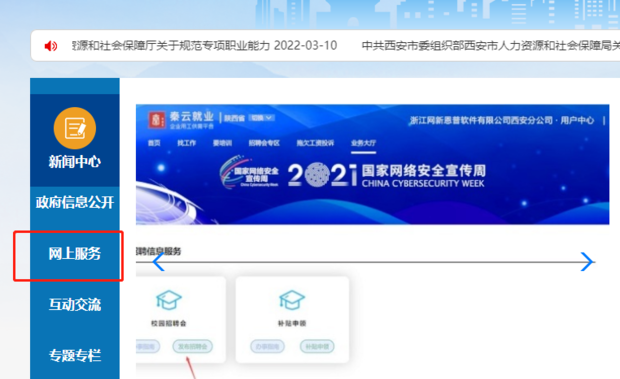Click the graduation cap icon above 校园招聘会
This screenshot has width=620, height=379.
click(x=169, y=300)
